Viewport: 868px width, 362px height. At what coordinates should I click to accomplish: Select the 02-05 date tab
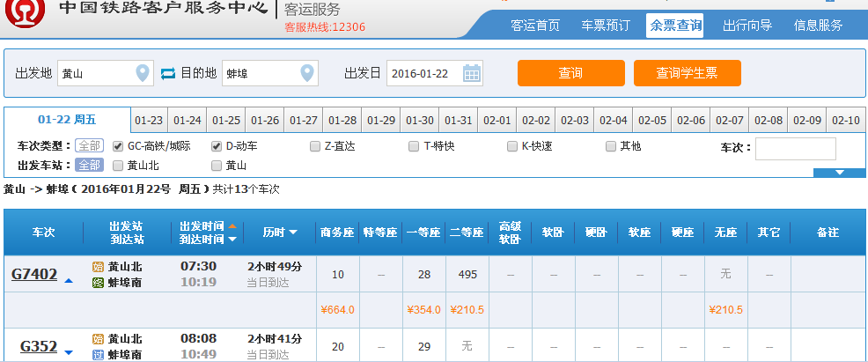tap(652, 120)
